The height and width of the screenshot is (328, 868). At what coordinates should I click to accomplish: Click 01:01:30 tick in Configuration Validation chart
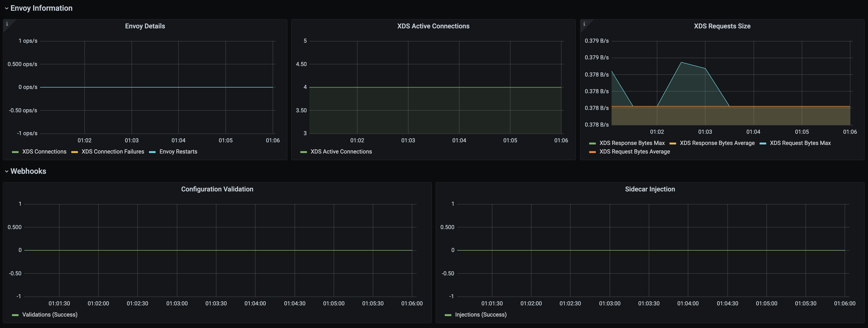pos(59,303)
